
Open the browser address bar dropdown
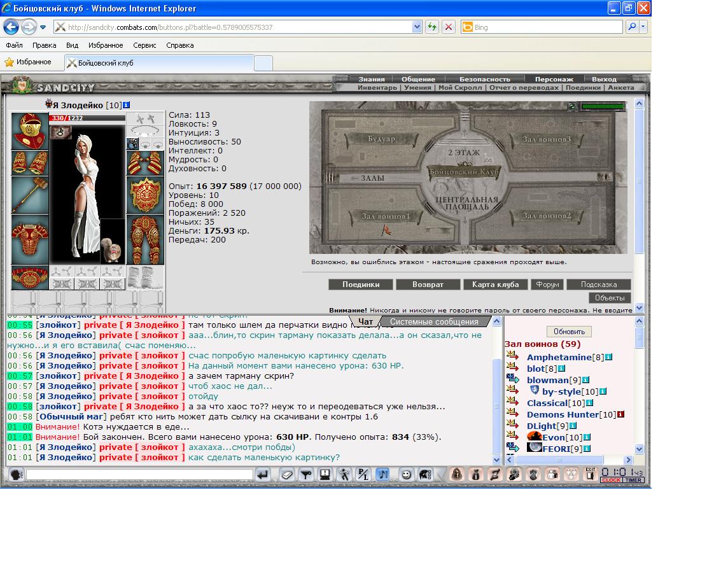(x=416, y=27)
